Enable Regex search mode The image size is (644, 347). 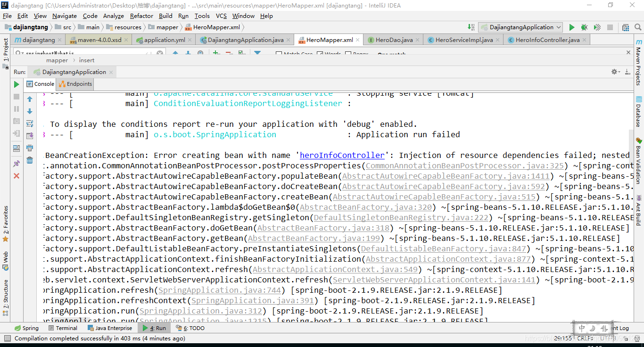click(347, 53)
